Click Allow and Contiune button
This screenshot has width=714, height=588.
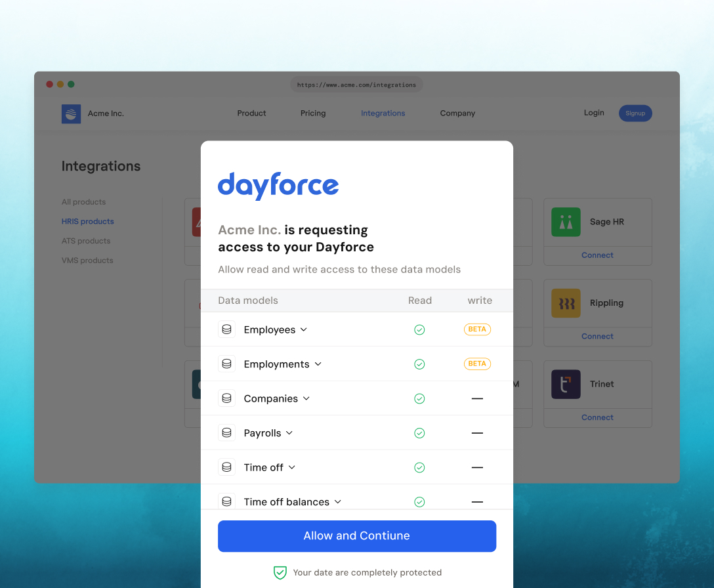click(357, 536)
